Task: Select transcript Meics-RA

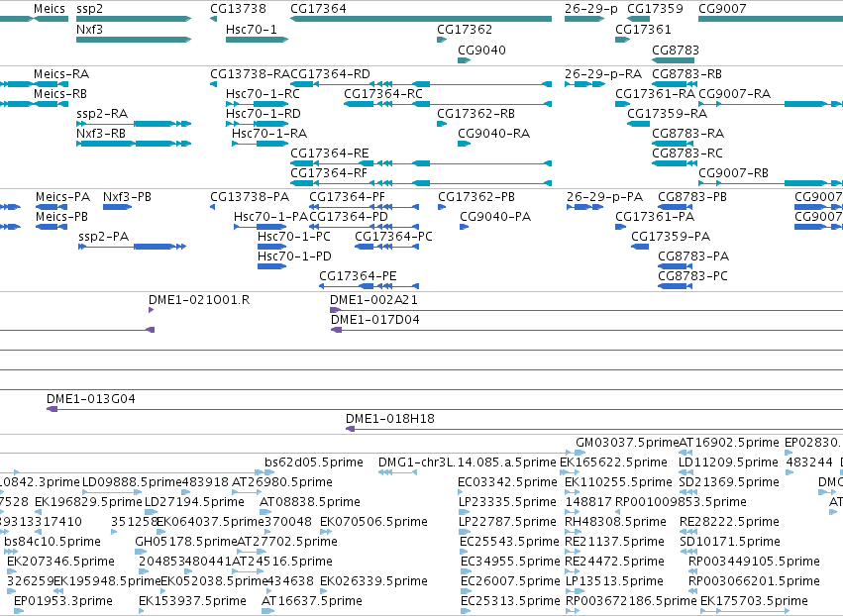Action: point(61,73)
